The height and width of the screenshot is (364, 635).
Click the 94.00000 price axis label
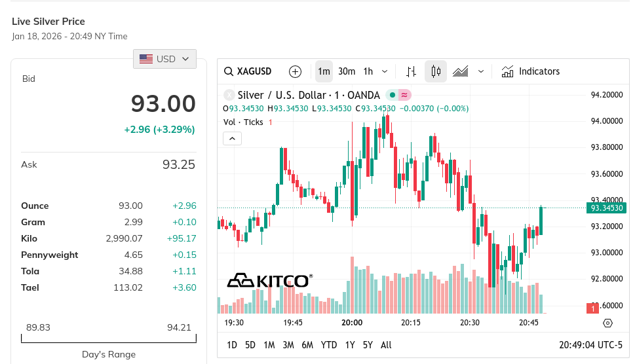pyautogui.click(x=607, y=121)
